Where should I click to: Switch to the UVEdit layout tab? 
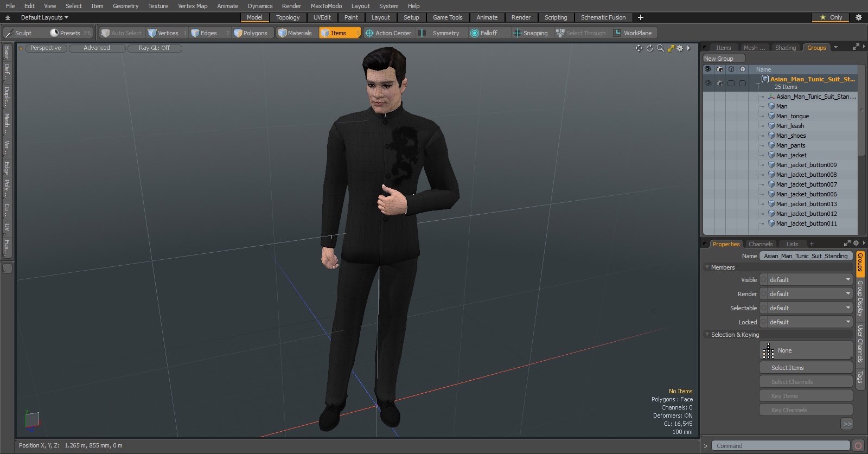[322, 17]
